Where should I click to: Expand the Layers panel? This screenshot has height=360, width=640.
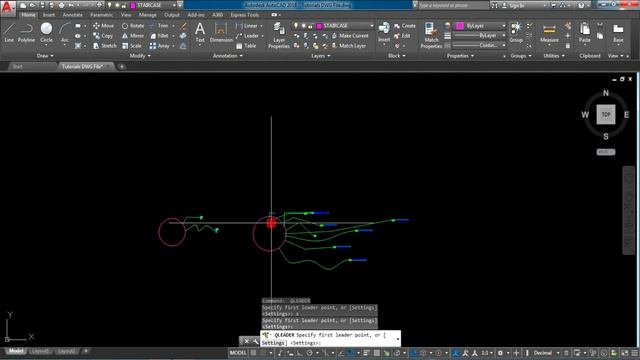(321, 56)
